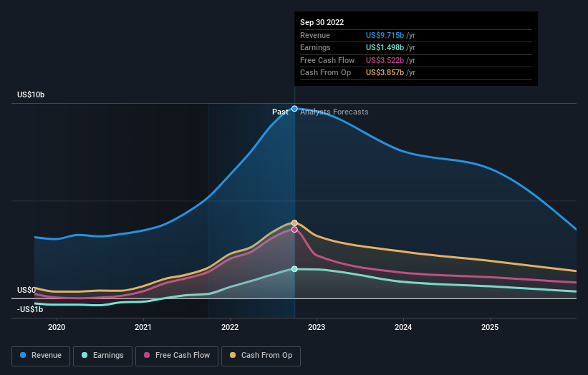Toggle the Cash From Op legend button
The width and height of the screenshot is (588, 375).
click(261, 356)
